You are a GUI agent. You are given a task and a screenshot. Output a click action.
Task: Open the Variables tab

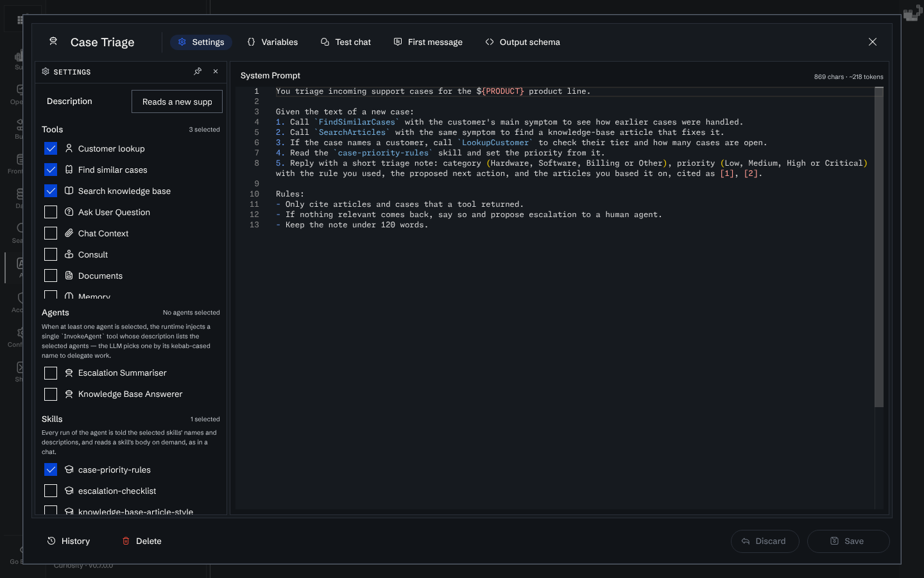(272, 42)
